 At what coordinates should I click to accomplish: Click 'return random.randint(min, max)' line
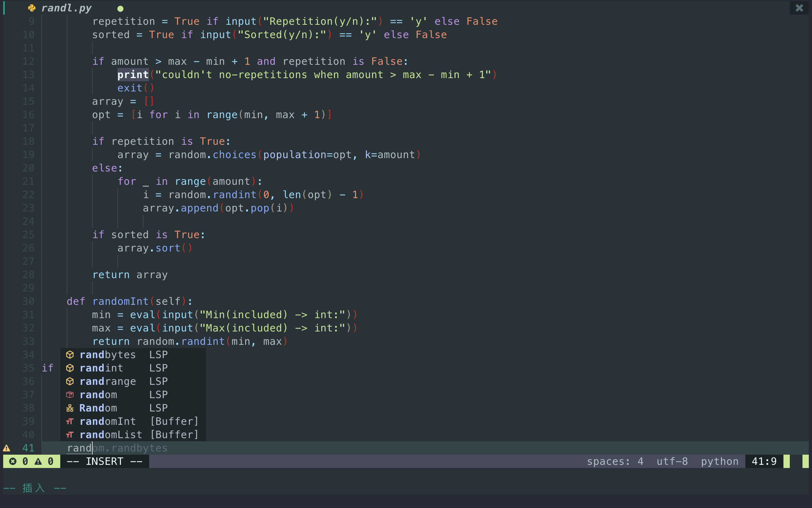click(190, 341)
